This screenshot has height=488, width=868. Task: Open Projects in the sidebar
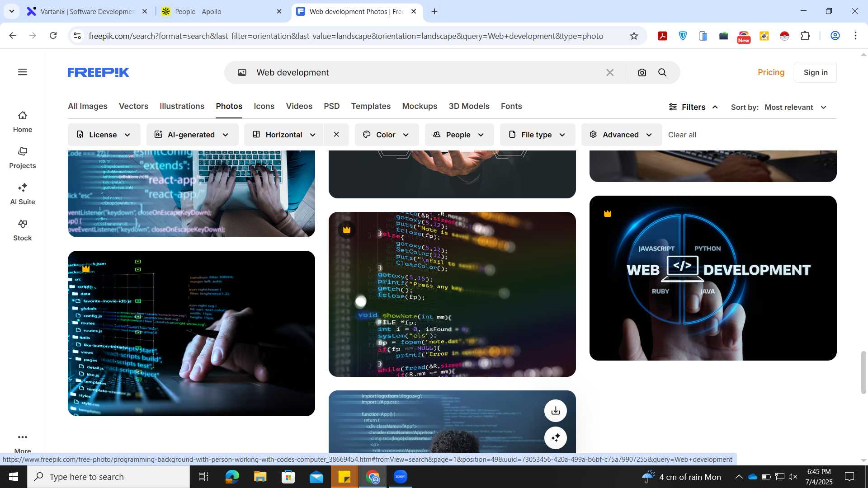pyautogui.click(x=23, y=158)
